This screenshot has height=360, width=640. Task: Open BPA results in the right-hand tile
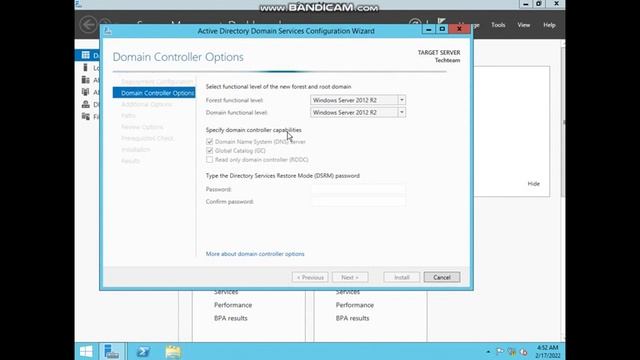(352, 318)
